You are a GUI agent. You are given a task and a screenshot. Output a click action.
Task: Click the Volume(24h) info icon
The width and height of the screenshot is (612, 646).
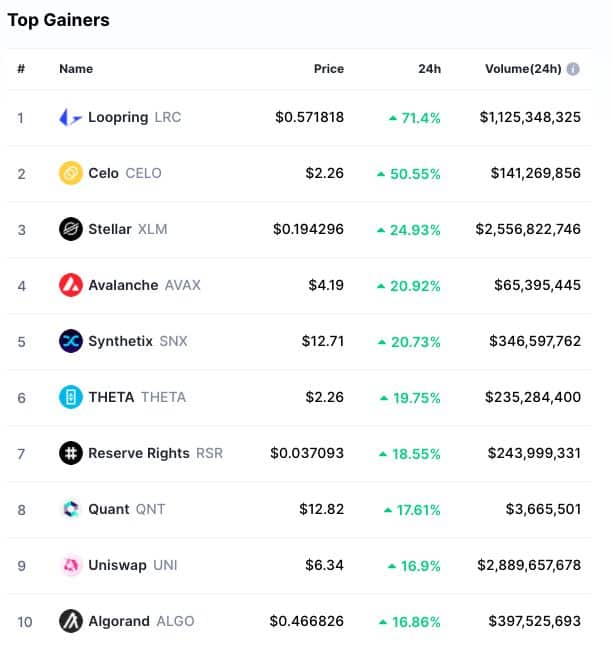click(573, 69)
